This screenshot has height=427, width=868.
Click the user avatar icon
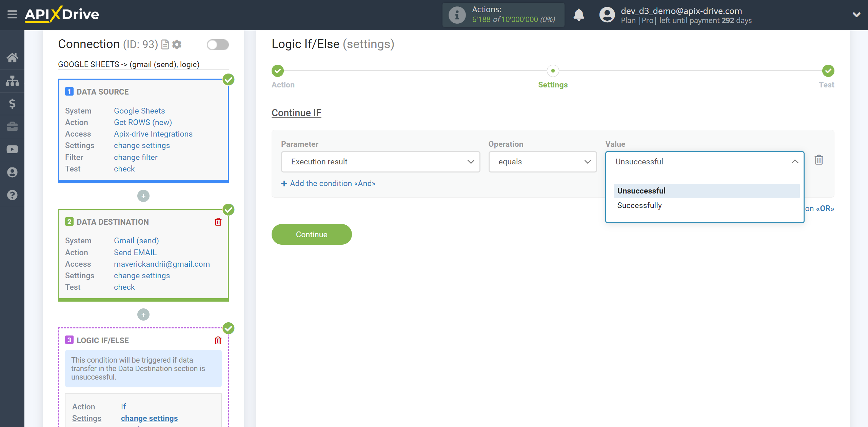(x=607, y=15)
